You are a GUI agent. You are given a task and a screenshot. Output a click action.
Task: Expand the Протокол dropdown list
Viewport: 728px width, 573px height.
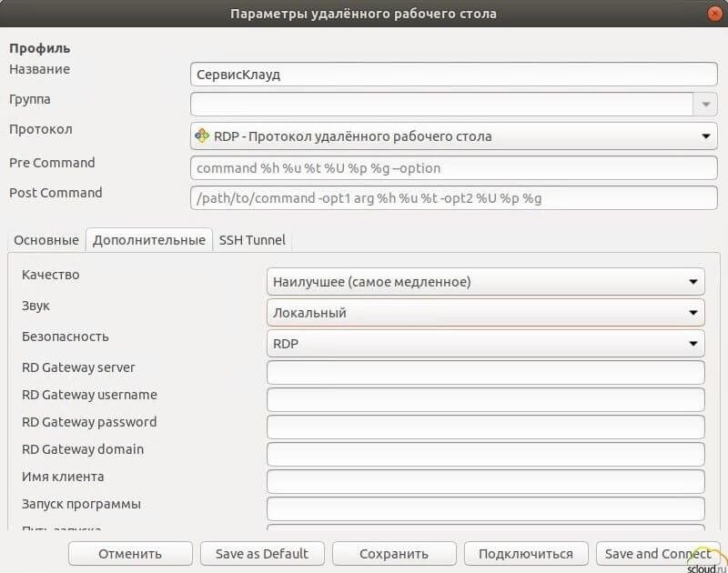705,136
